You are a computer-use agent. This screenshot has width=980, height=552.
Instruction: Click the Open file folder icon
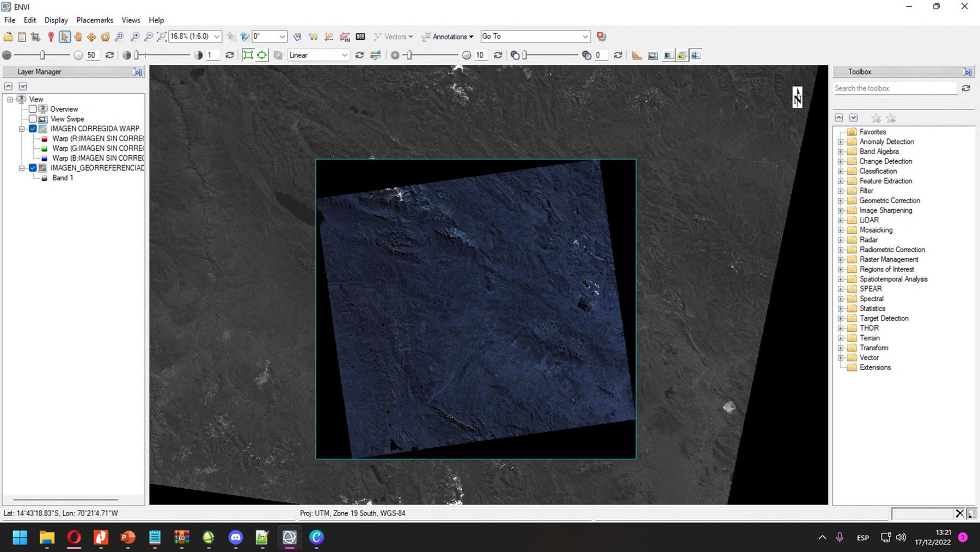click(8, 37)
